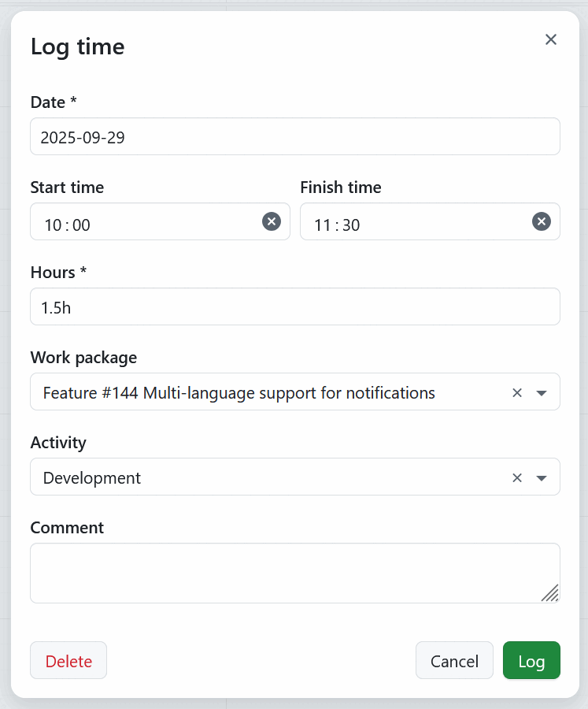This screenshot has width=588, height=709.
Task: Click the Date input showing 2025-09-29
Action: point(295,136)
